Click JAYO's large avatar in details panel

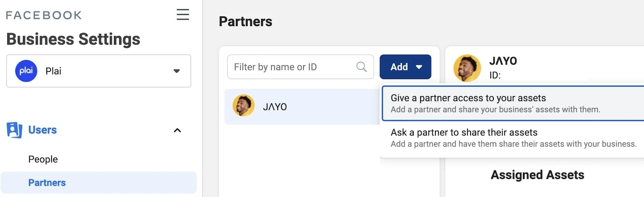tap(467, 68)
